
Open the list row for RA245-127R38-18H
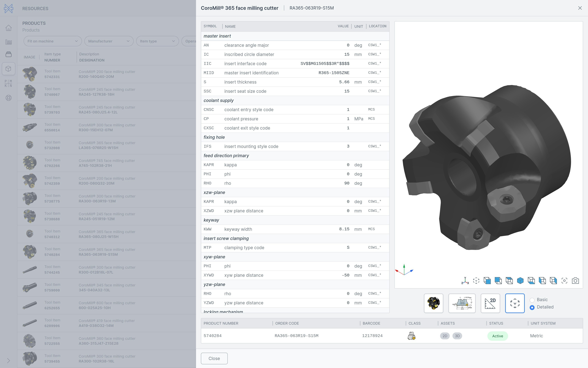point(107,92)
